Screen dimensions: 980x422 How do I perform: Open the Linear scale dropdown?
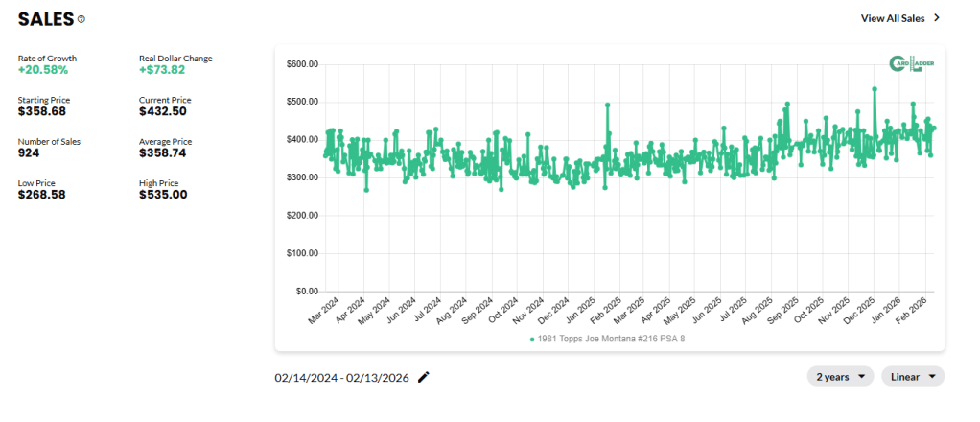pos(912,377)
